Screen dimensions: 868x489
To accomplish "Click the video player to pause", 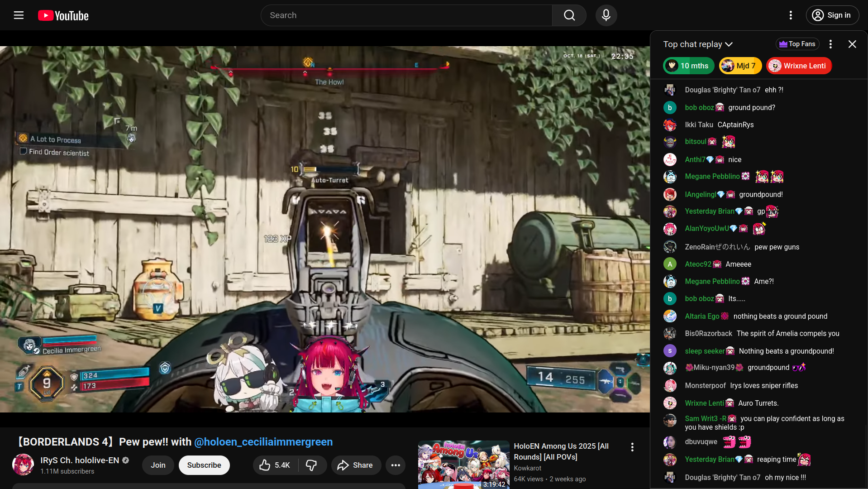I will [325, 229].
